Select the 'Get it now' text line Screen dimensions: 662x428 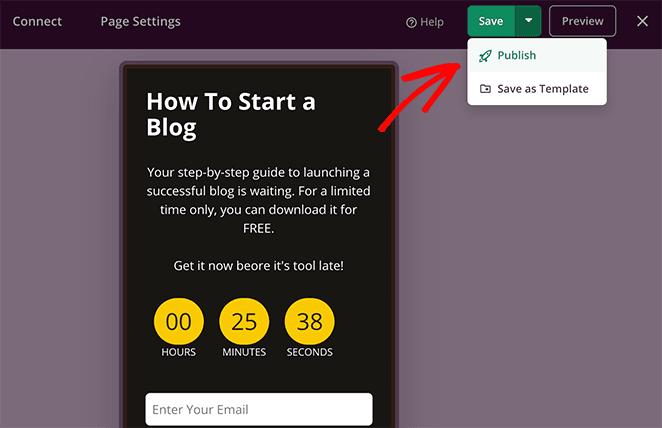pyautogui.click(x=258, y=266)
